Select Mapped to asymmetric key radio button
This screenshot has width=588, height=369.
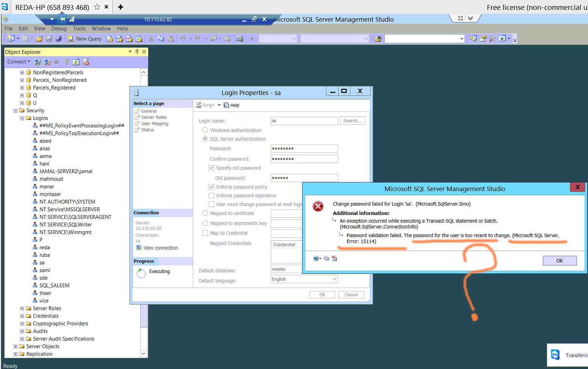point(205,223)
